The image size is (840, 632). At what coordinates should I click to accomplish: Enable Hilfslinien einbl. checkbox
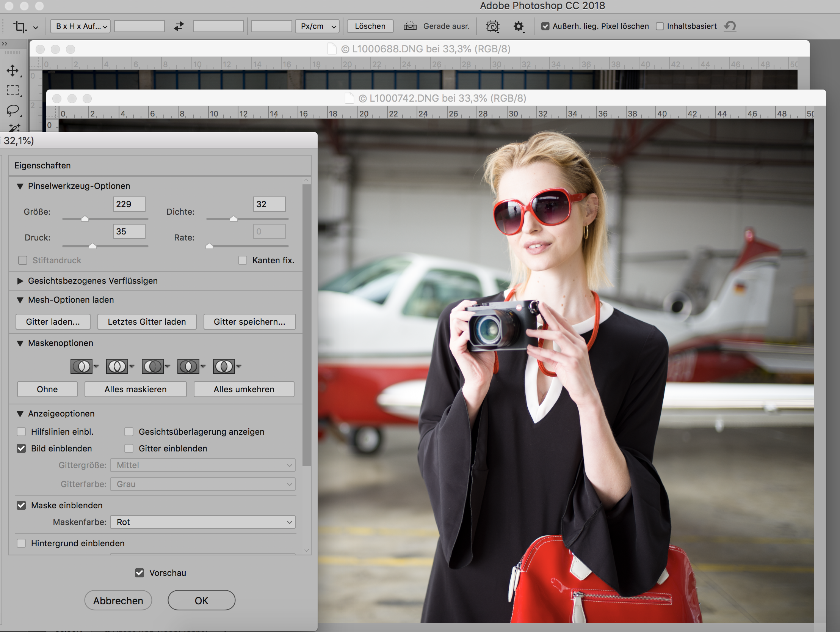pos(21,432)
